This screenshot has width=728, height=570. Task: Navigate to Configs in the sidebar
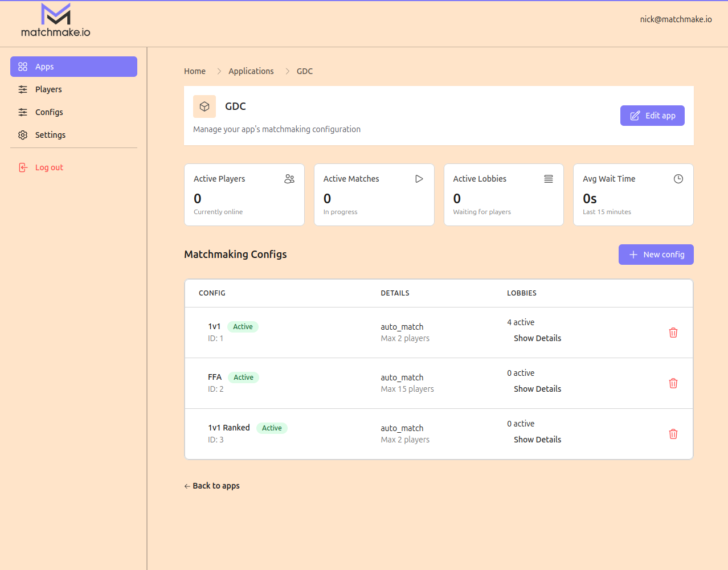pos(23,112)
